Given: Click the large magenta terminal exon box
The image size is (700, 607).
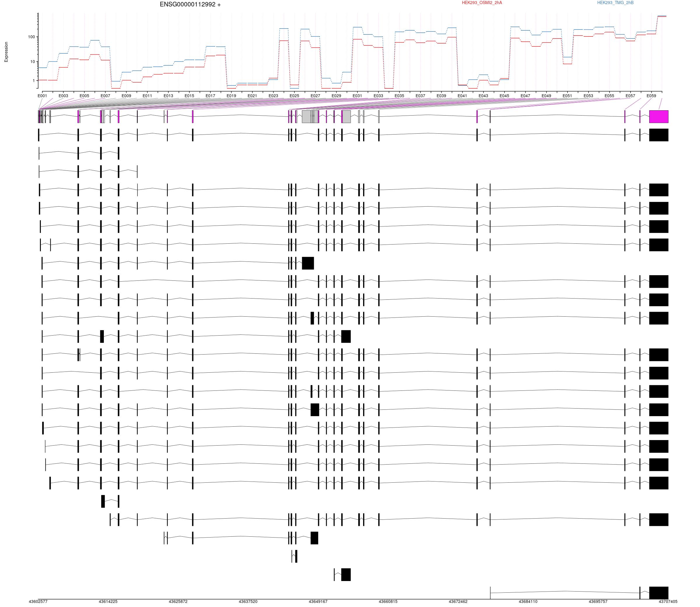Looking at the screenshot, I should (x=659, y=116).
